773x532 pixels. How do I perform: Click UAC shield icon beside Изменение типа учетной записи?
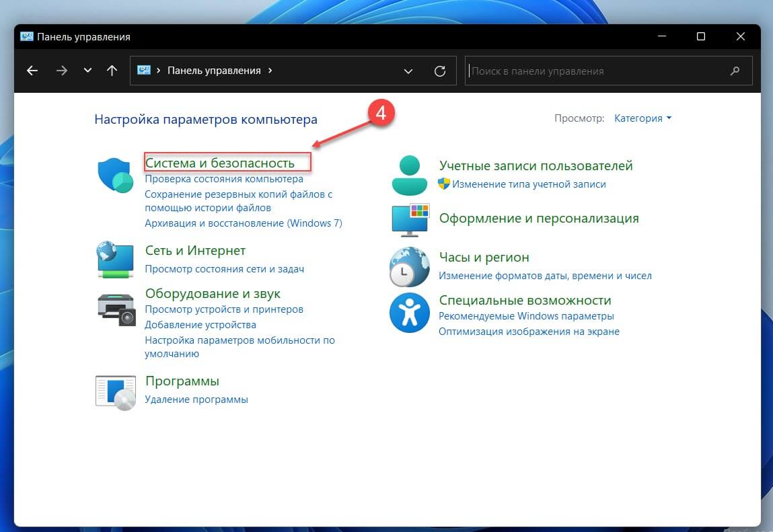pos(444,184)
